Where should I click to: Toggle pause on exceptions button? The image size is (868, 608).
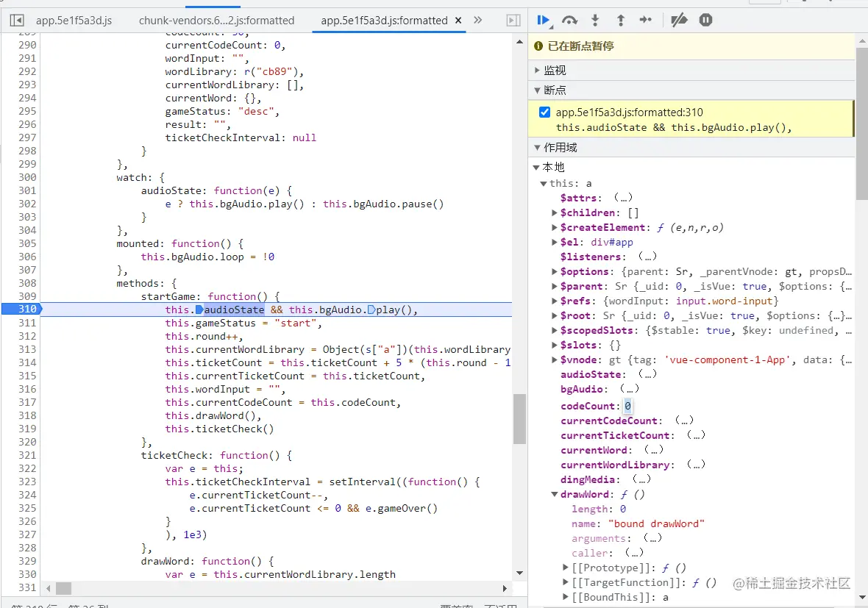click(x=705, y=21)
